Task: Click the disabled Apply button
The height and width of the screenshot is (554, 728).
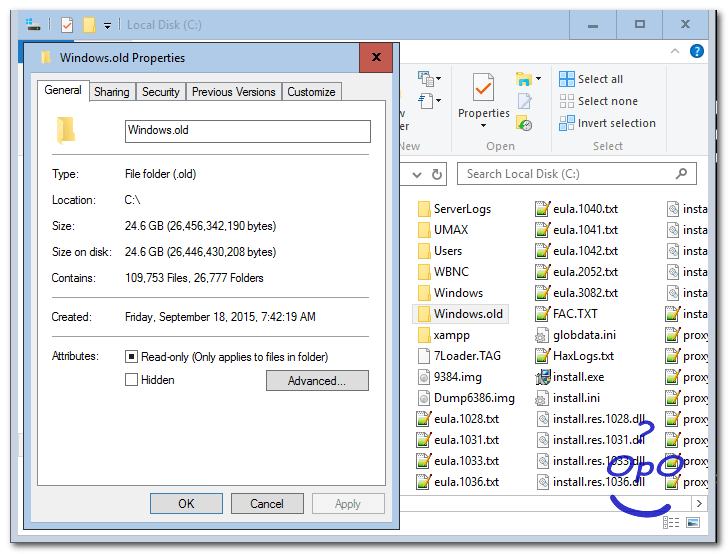Action: (x=348, y=503)
